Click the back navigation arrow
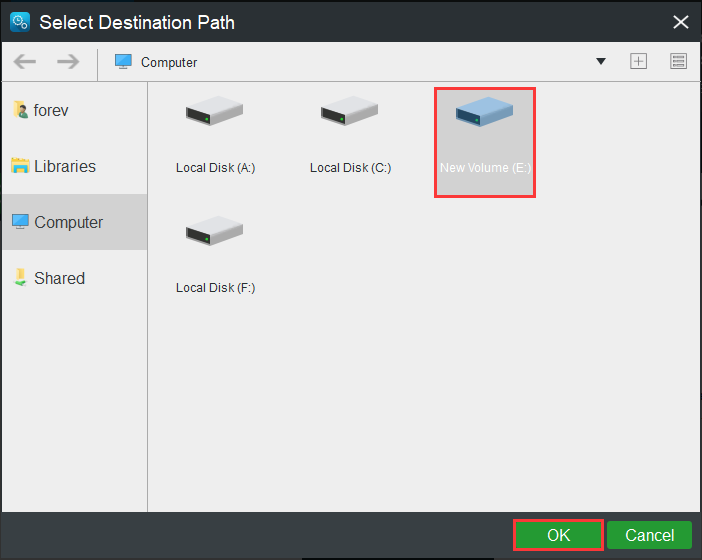Image resolution: width=702 pixels, height=560 pixels. [x=25, y=62]
